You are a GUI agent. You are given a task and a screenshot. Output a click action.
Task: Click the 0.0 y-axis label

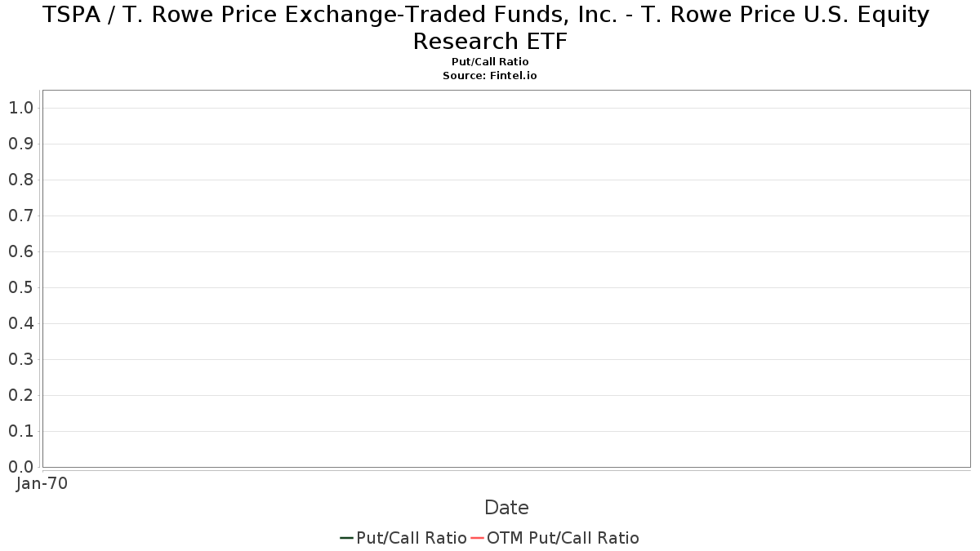coord(20,467)
